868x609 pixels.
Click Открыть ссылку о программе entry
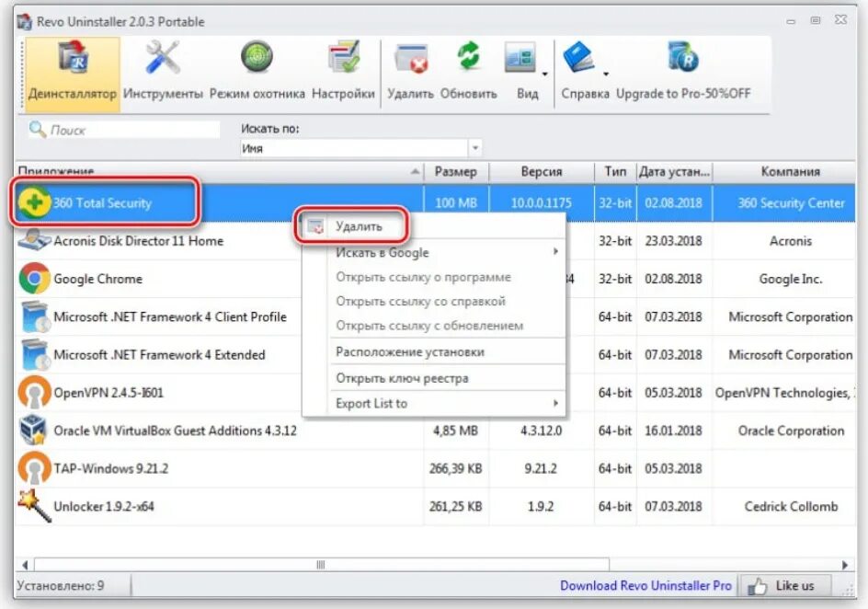click(x=433, y=277)
